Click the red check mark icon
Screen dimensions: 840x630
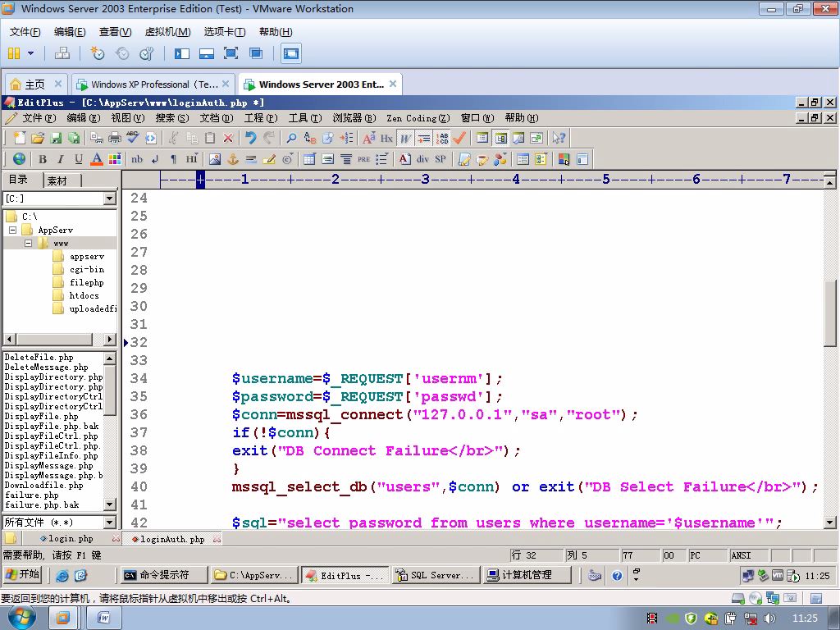point(459,138)
